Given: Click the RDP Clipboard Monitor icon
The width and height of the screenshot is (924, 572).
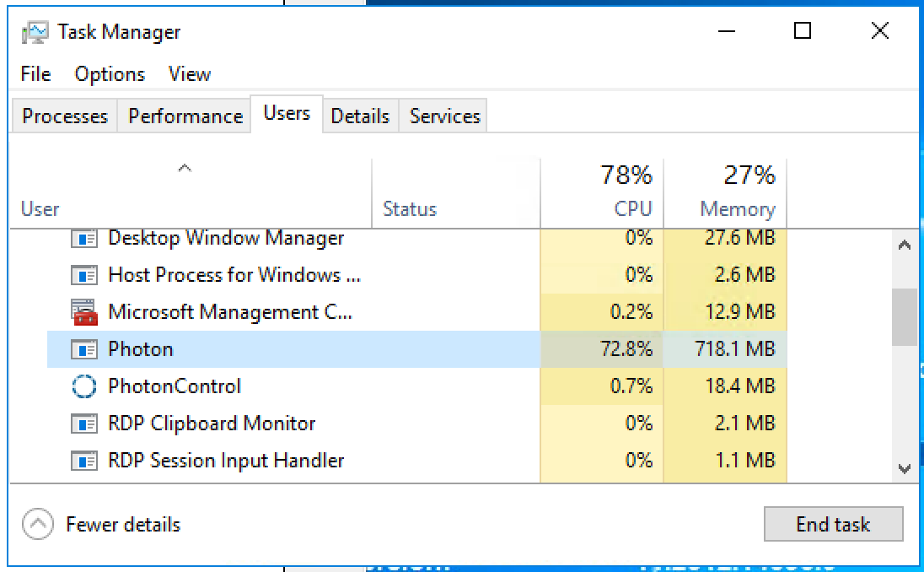Looking at the screenshot, I should 84,424.
